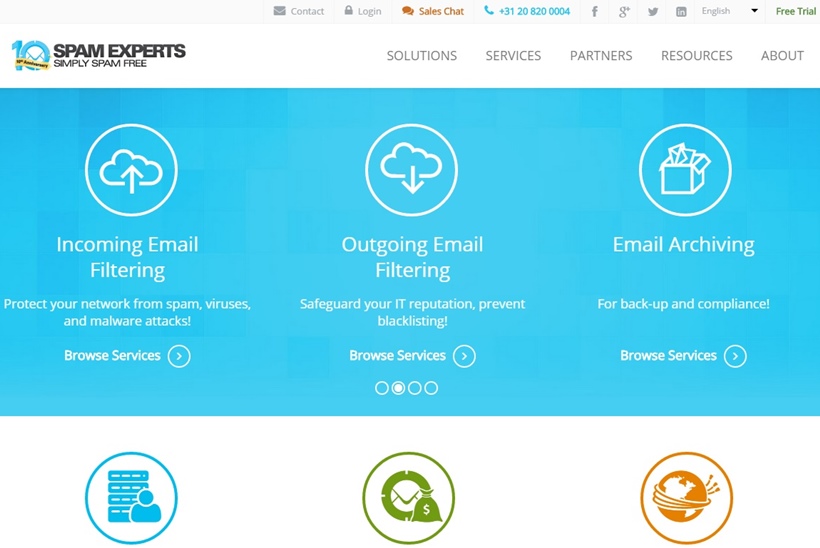
Task: Click the padlock icon beside Login
Action: (x=348, y=10)
